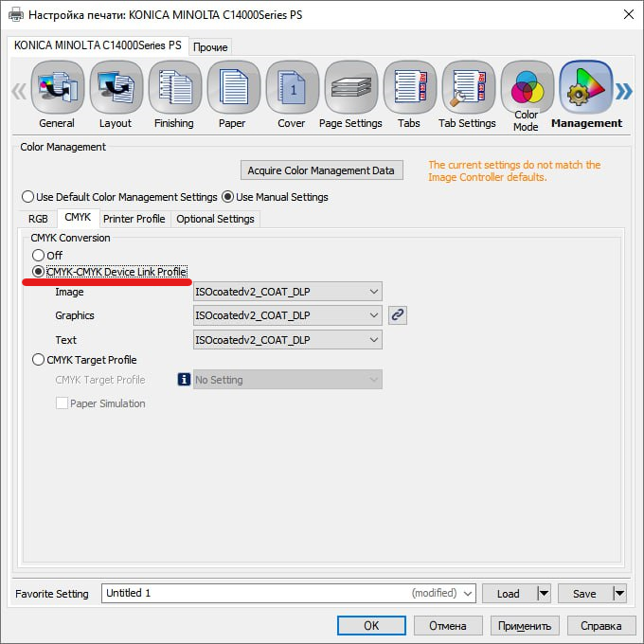Open the Layout settings icon
Viewport: 644px width, 644px height.
tap(116, 87)
